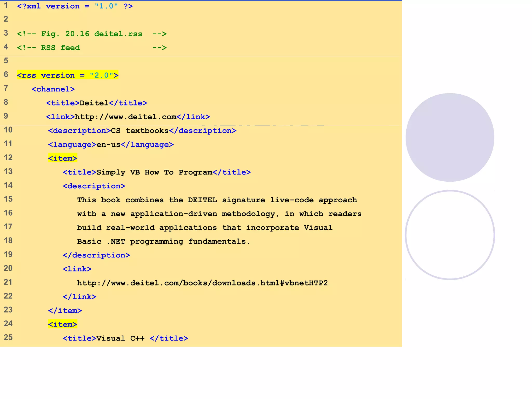Click the XML declaration on line 1
This screenshot has width=532, height=399.
pyautogui.click(x=75, y=6)
